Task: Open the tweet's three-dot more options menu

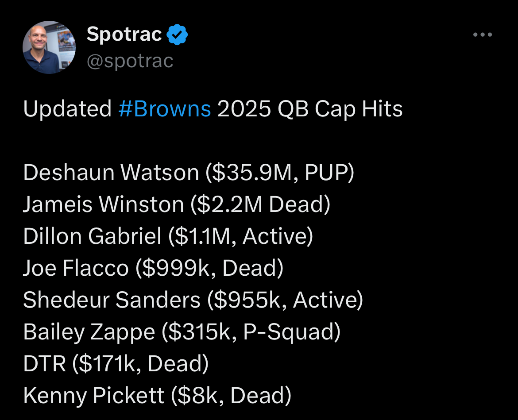Action: click(x=482, y=35)
